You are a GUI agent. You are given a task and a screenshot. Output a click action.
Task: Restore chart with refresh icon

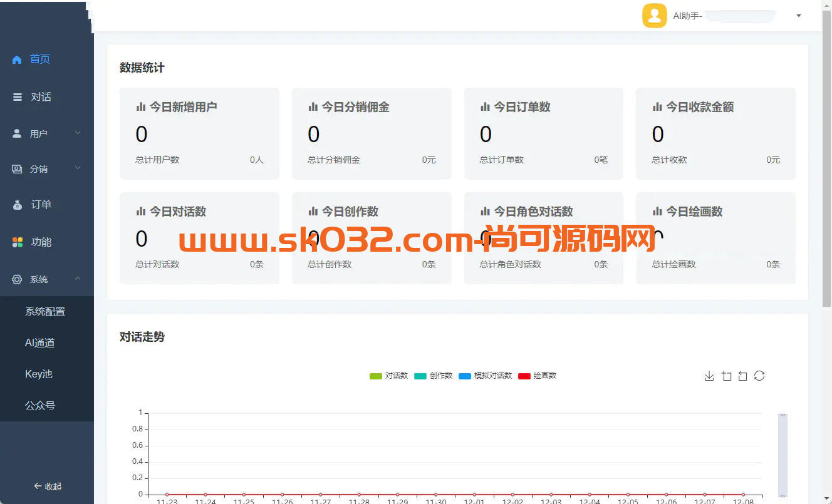[x=759, y=376]
